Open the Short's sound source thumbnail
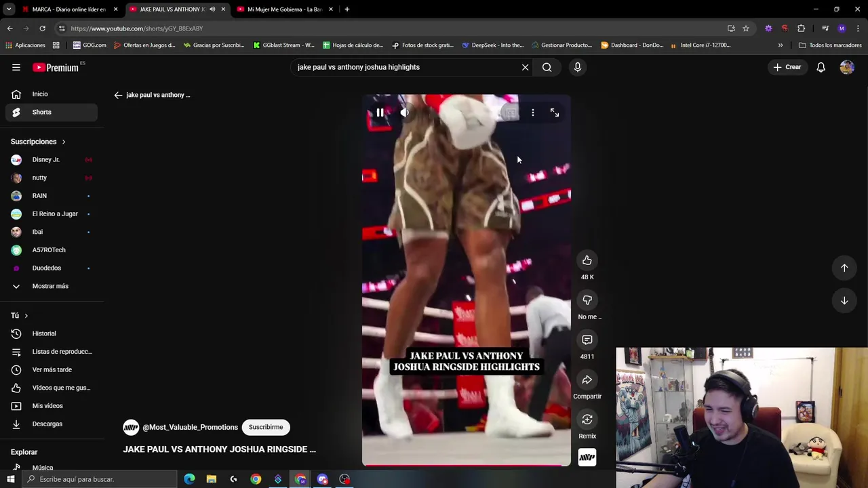 (587, 457)
